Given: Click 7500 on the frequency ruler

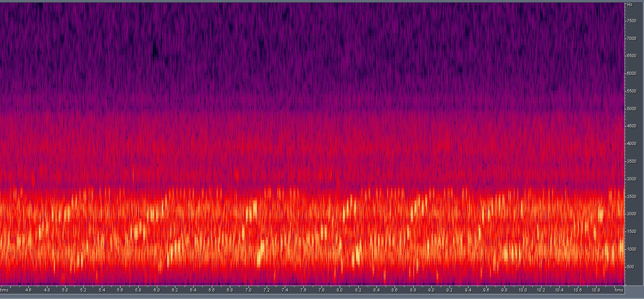Looking at the screenshot, I should 631,21.
